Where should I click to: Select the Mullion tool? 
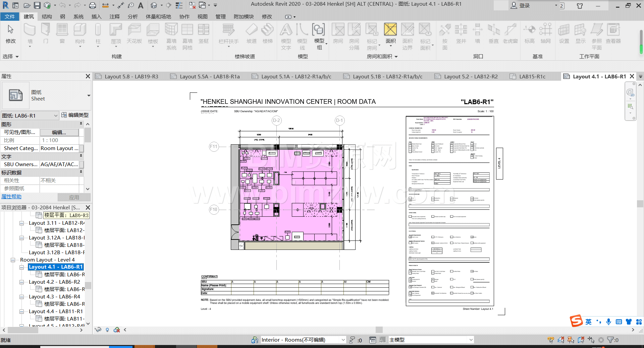point(204,34)
